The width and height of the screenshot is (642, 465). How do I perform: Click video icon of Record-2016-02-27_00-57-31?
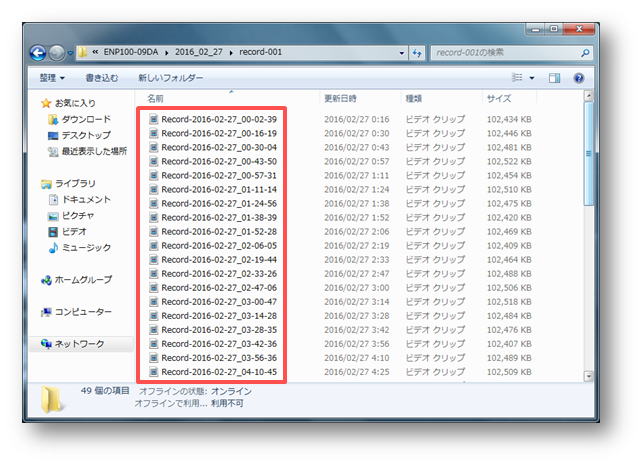[154, 175]
